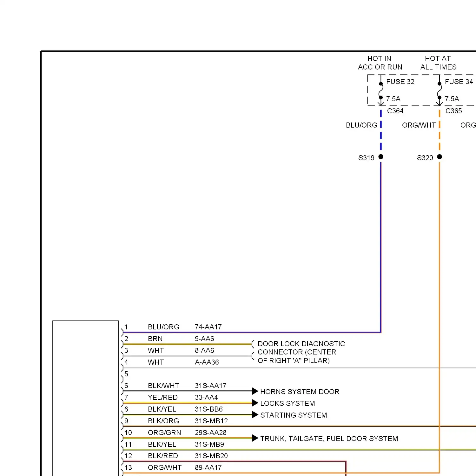The width and height of the screenshot is (476, 476).
Task: Click the S319 splice label
Action: pos(366,158)
